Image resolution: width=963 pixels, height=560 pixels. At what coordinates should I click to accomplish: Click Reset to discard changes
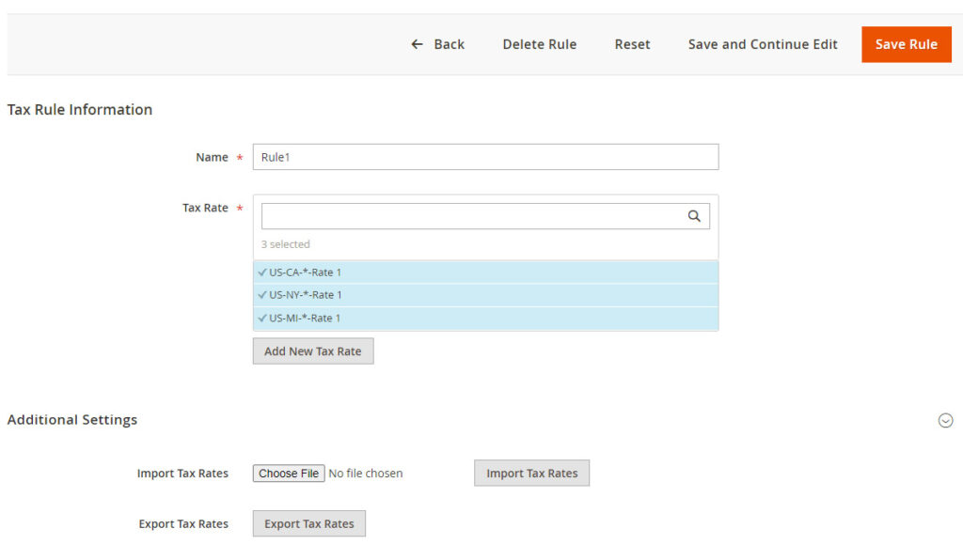(x=632, y=44)
